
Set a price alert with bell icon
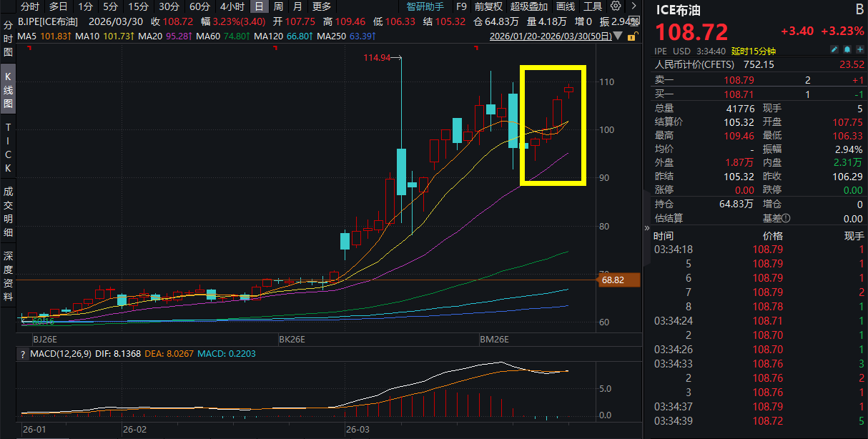click(x=847, y=50)
